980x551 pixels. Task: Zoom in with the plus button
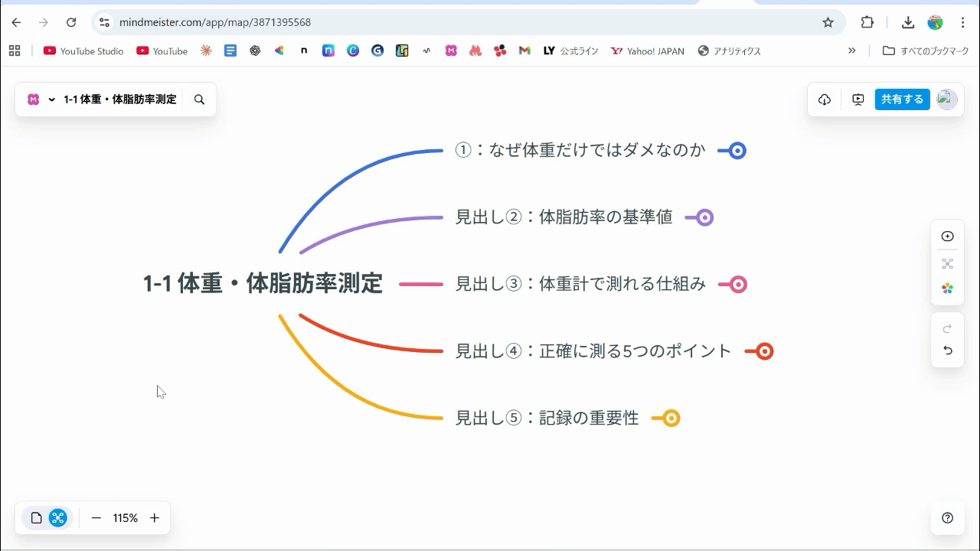[x=155, y=518]
